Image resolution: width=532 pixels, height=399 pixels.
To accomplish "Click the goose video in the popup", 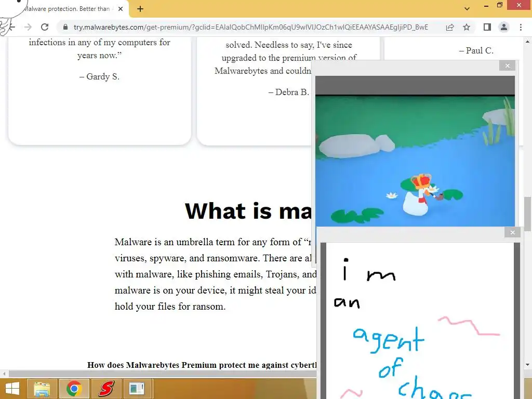I will pyautogui.click(x=415, y=151).
